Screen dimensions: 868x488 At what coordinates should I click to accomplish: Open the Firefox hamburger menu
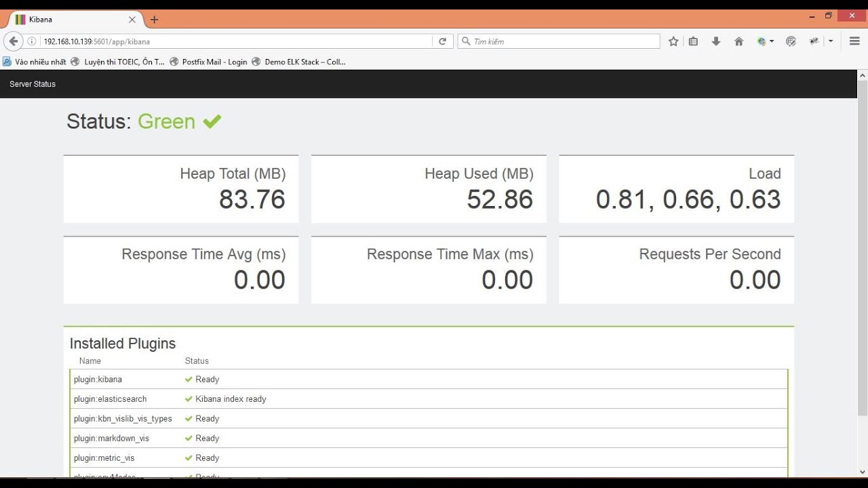854,41
